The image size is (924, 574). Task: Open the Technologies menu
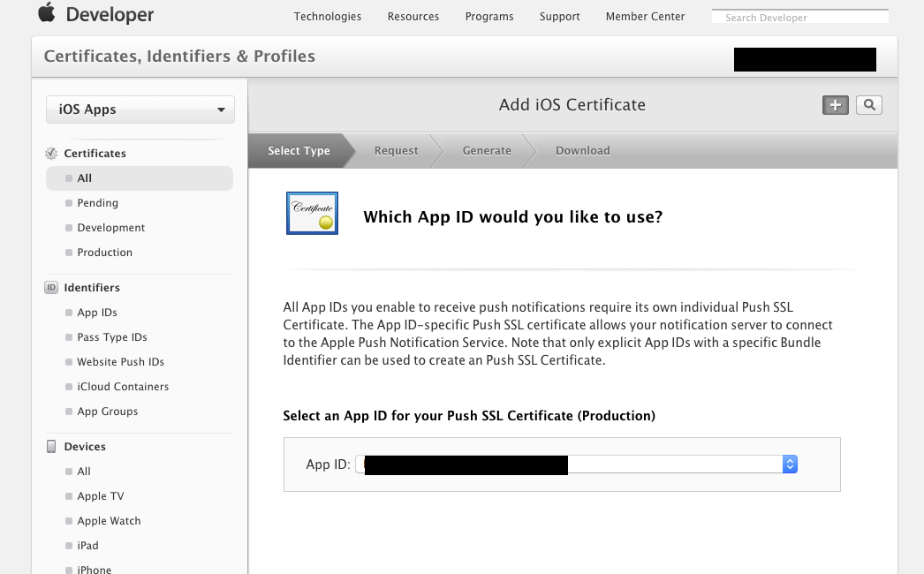point(327,16)
